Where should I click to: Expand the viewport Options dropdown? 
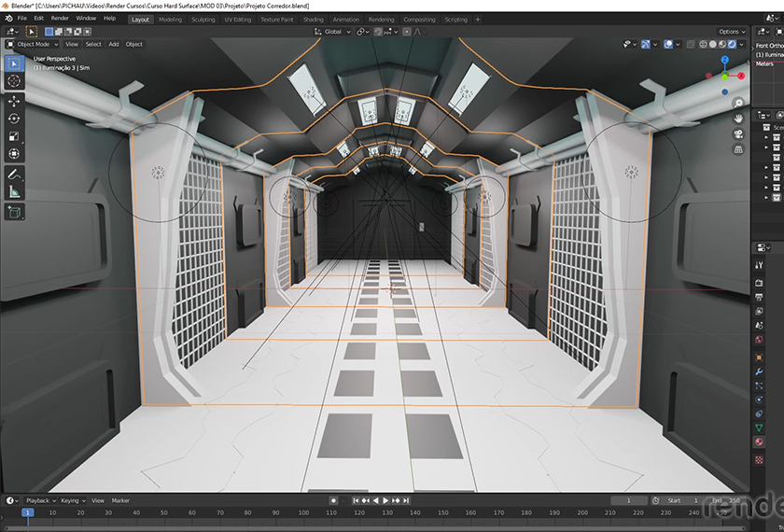pyautogui.click(x=732, y=32)
